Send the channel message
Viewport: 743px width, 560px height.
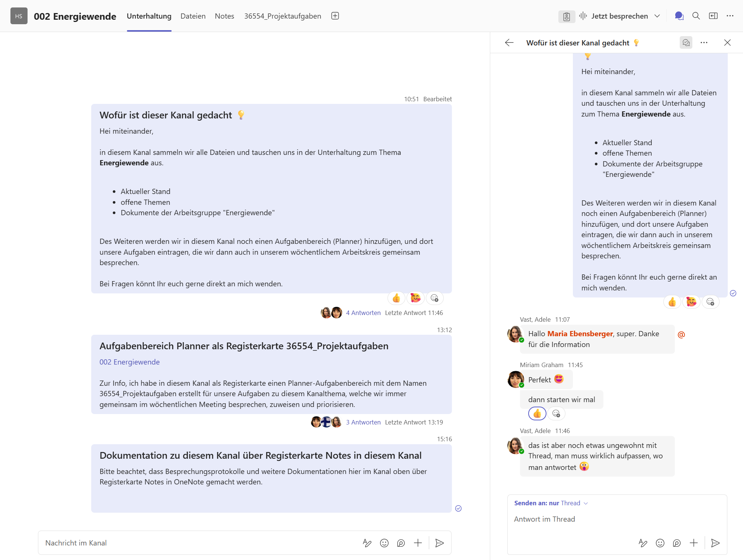click(x=440, y=543)
